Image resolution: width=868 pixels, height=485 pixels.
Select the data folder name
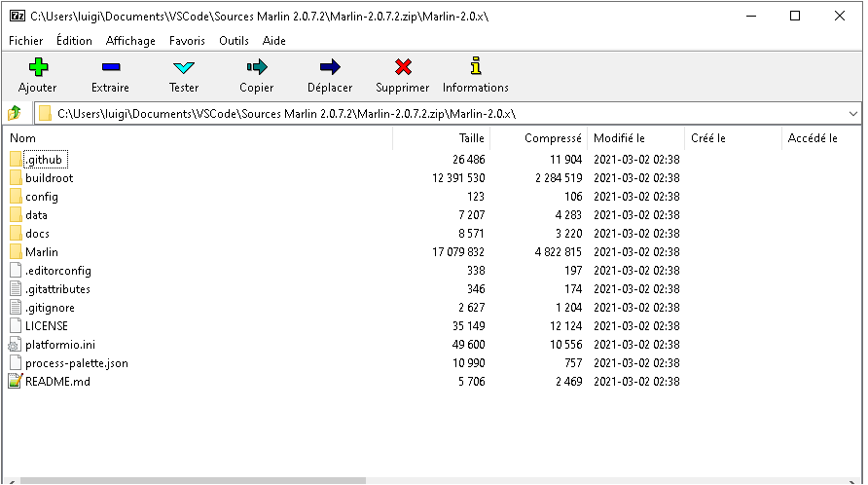[36, 215]
